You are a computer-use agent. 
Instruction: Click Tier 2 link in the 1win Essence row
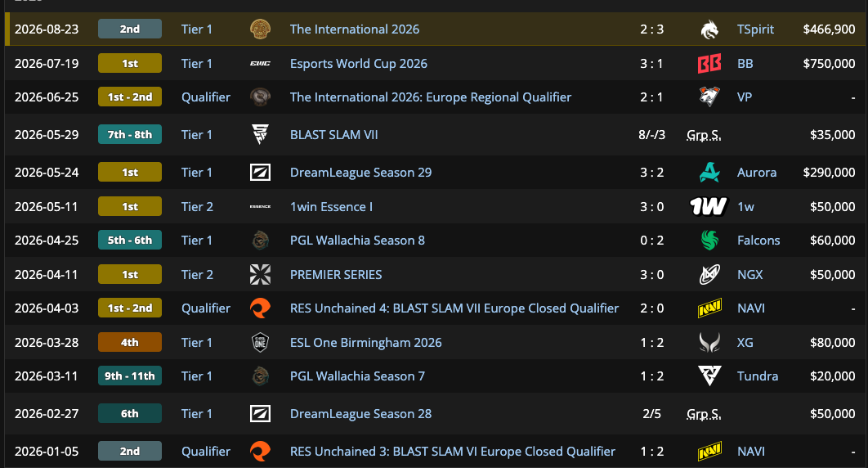click(197, 206)
